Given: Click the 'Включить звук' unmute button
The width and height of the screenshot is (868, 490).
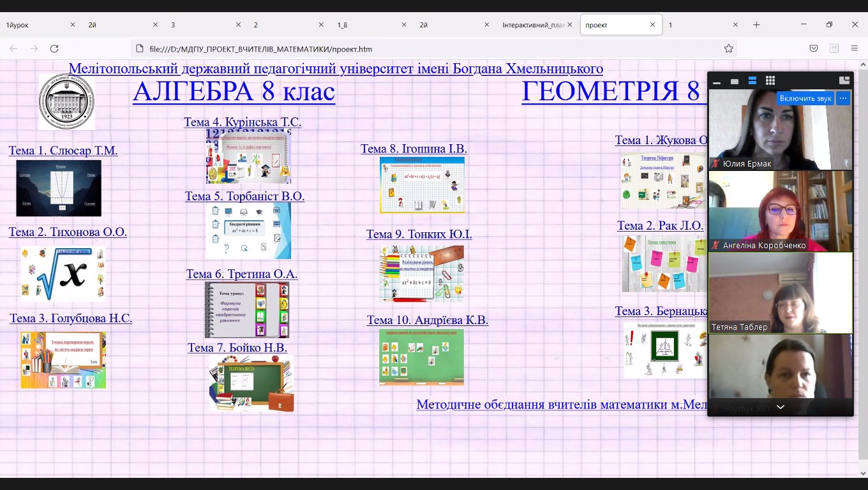Looking at the screenshot, I should click(x=805, y=98).
